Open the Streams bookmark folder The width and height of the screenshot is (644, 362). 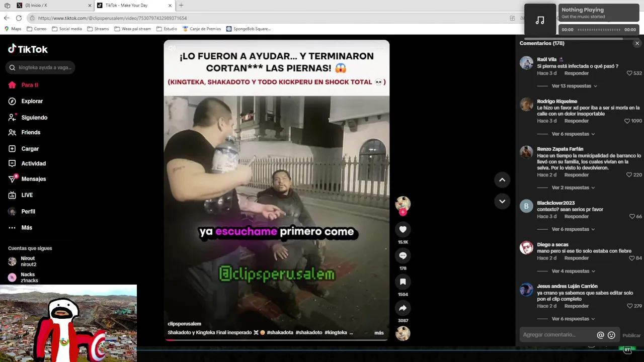98,29
